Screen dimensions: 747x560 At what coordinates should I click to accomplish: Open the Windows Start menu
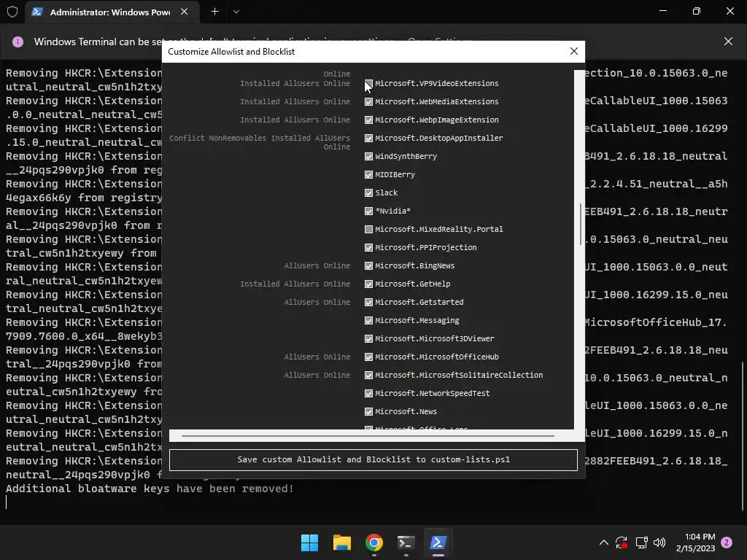[x=309, y=542]
